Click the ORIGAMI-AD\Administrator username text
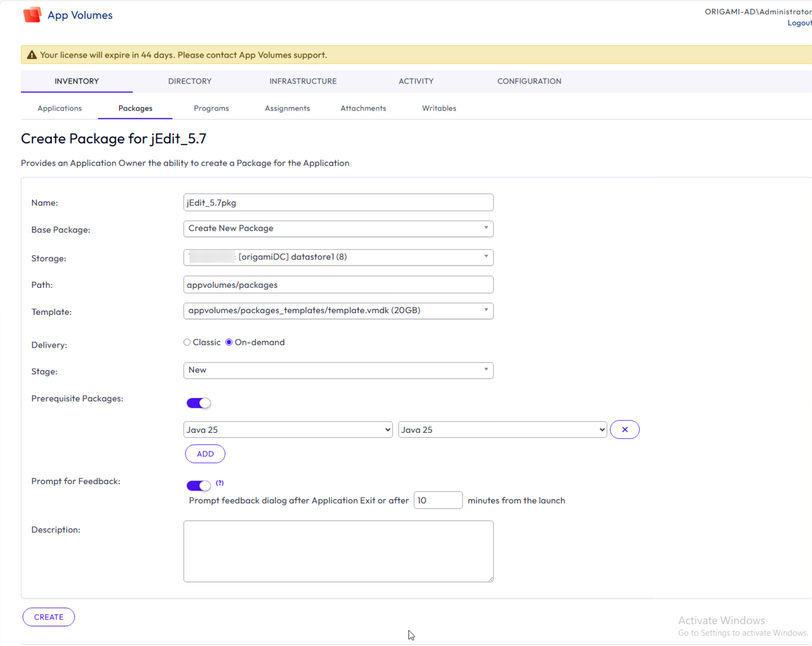Viewport: 812px width, 646px height. pos(758,12)
